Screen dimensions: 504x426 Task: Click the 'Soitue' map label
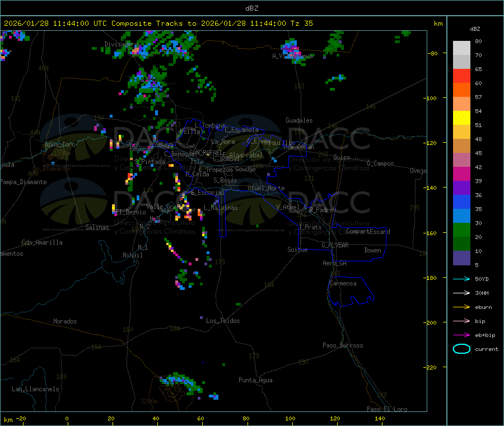point(297,250)
